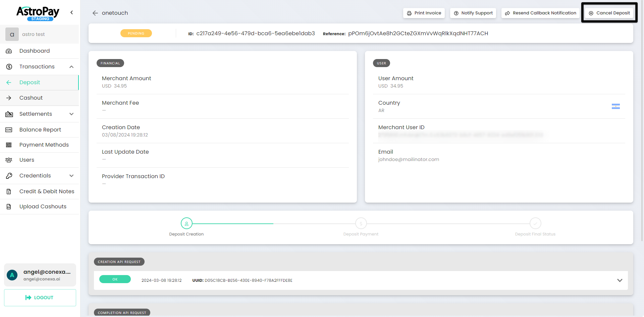Viewport: 644px width, 317px height.
Task: Click the country code AR
Action: pos(381,111)
